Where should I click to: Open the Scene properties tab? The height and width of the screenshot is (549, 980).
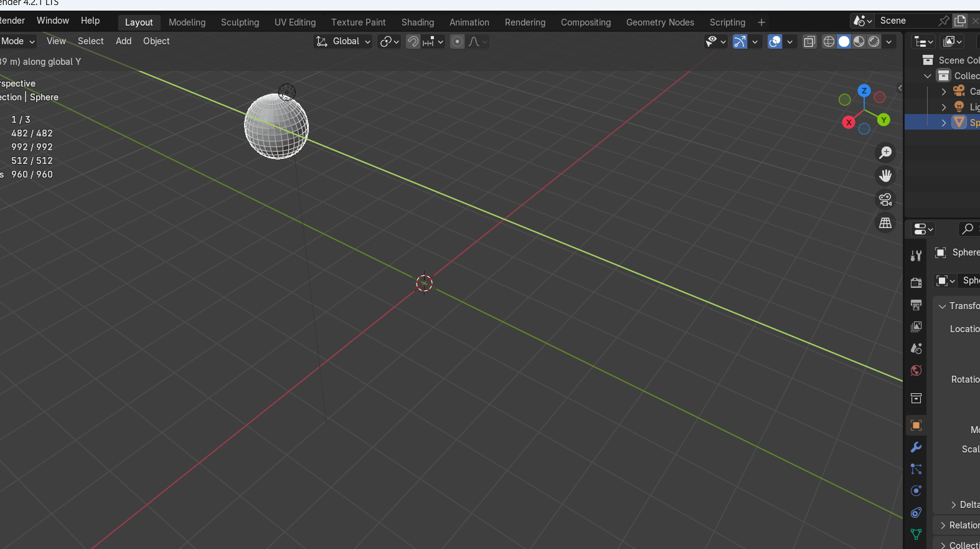pyautogui.click(x=916, y=348)
